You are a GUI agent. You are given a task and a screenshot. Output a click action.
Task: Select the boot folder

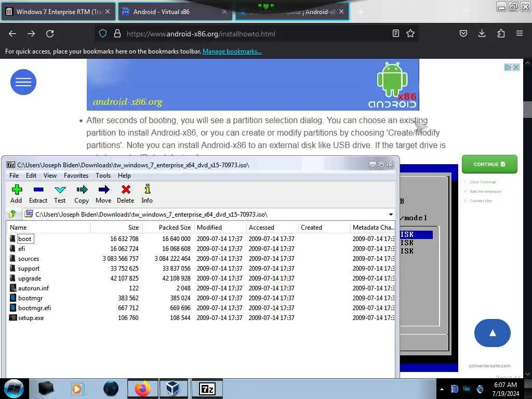(25, 239)
